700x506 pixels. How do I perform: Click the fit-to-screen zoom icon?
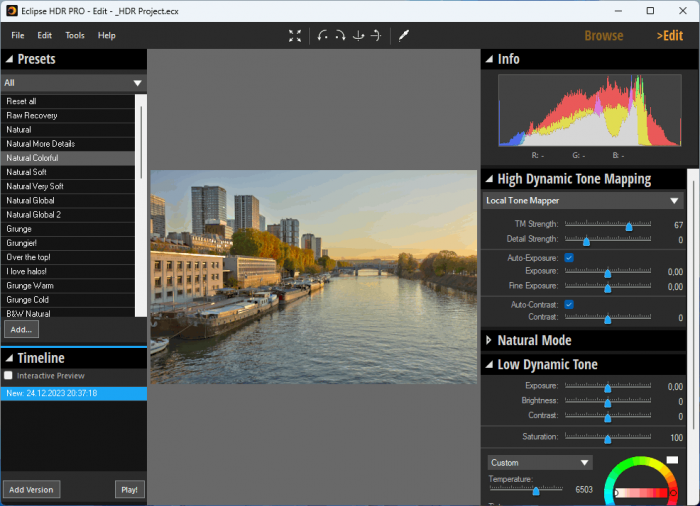click(295, 35)
